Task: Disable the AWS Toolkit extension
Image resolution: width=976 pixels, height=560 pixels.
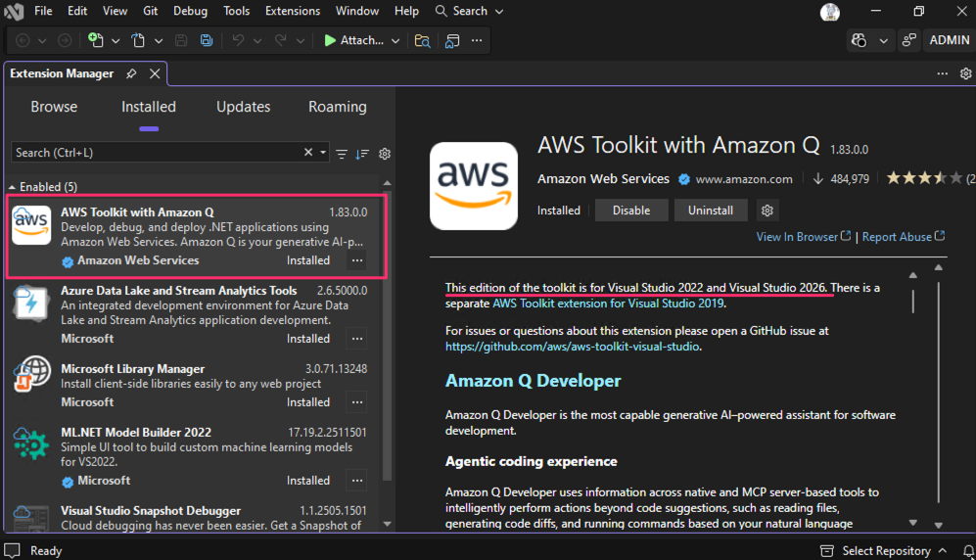Action: point(631,210)
